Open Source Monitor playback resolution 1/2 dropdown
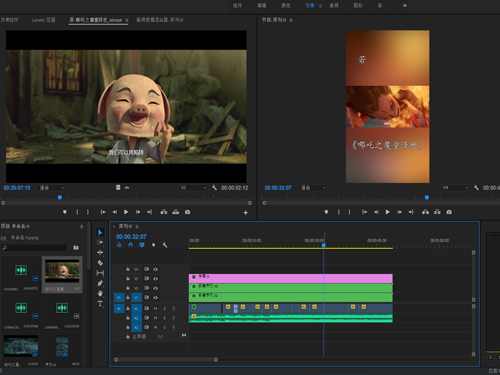This screenshot has height=375, width=500. tap(193, 188)
